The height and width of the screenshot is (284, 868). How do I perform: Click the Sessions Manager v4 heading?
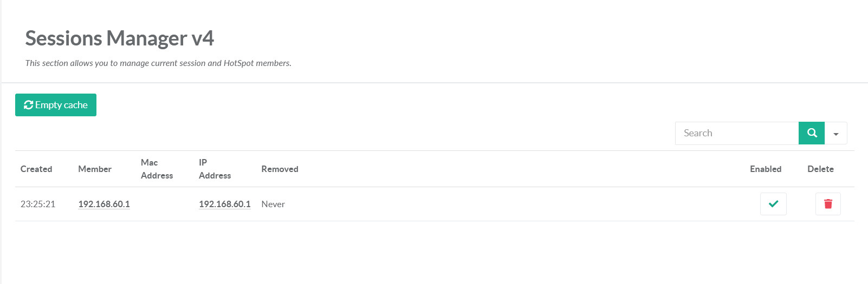pyautogui.click(x=120, y=38)
